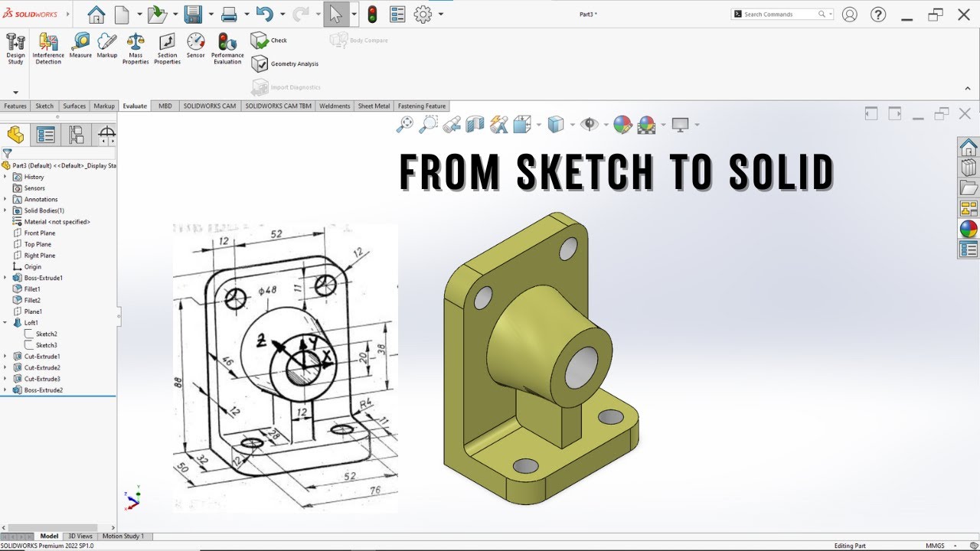Click the feature tree filter icon
This screenshot has width=980, height=551.
point(7,153)
